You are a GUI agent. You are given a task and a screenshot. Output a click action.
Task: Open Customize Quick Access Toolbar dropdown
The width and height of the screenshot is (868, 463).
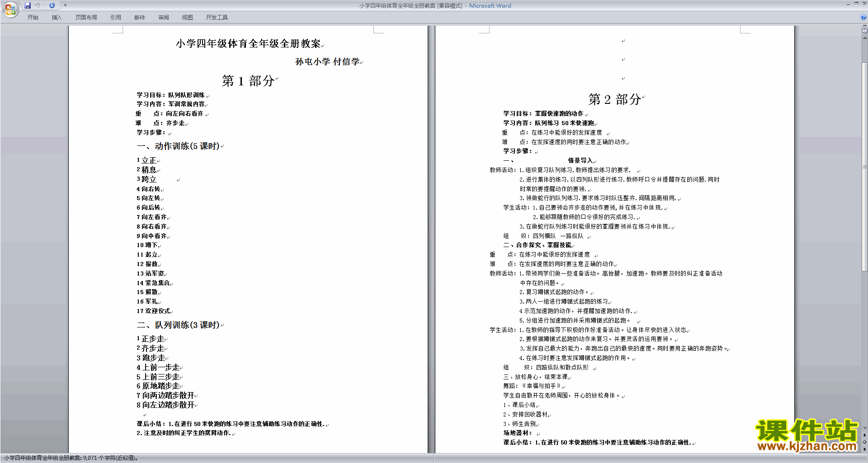(65, 5)
